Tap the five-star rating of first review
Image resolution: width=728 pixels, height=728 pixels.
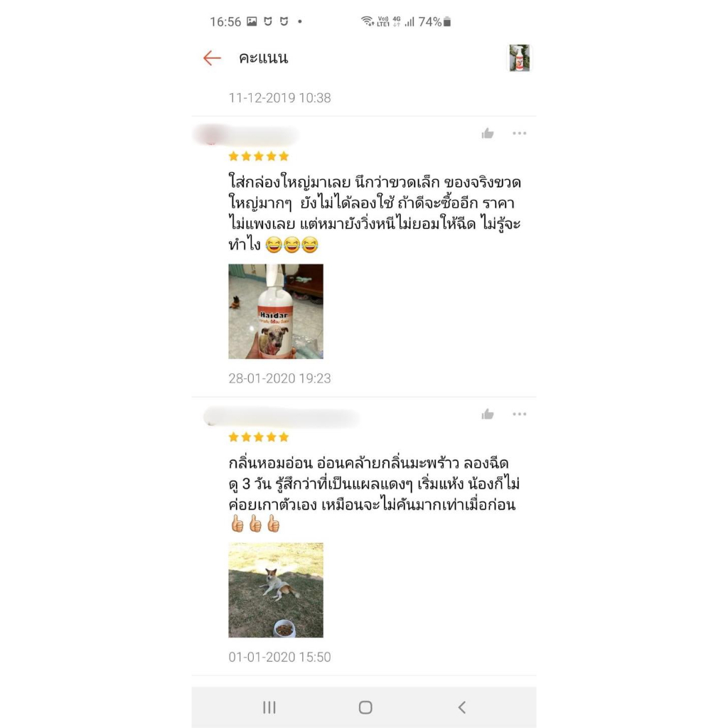tap(259, 156)
